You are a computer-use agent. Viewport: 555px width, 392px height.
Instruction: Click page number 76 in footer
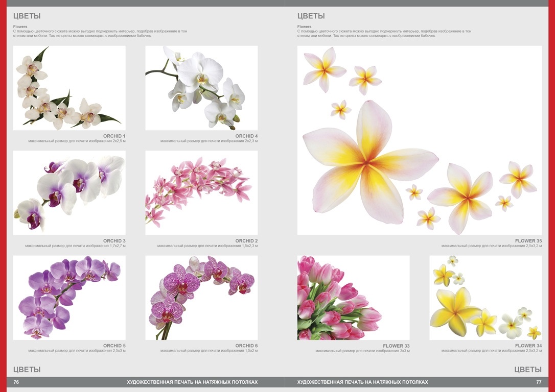(x=16, y=382)
